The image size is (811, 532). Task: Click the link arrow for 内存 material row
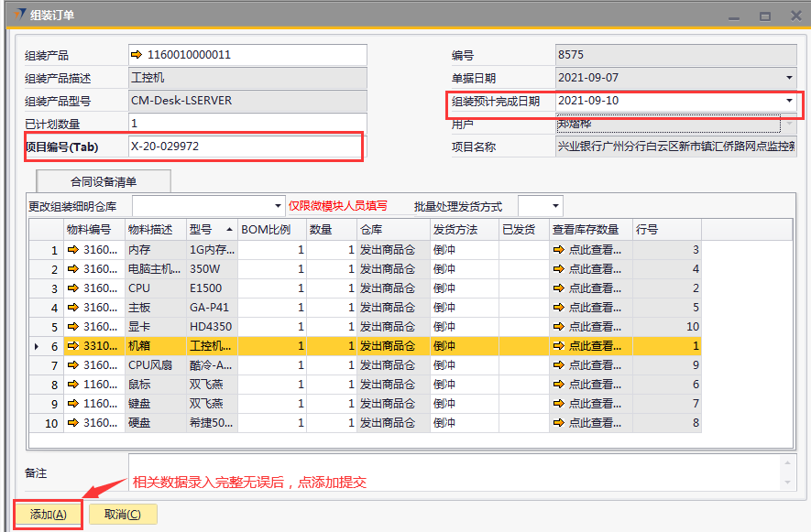click(72, 250)
